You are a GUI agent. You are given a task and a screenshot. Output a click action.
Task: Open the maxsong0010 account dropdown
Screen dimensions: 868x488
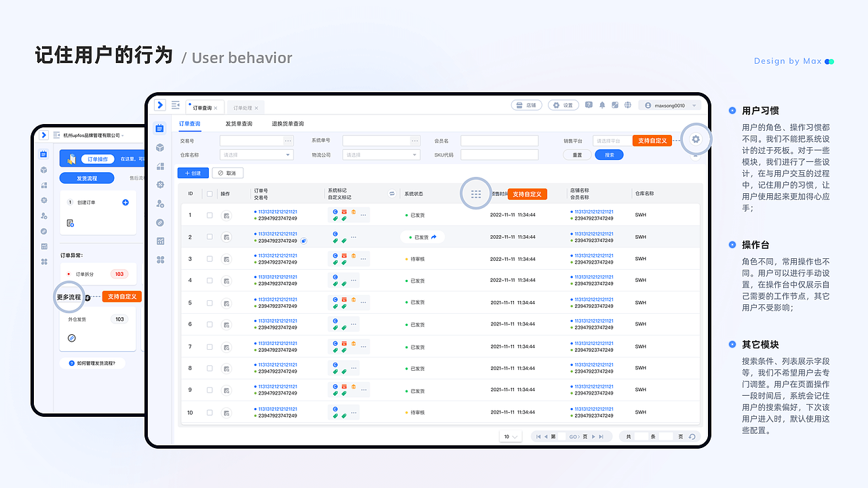[x=670, y=105]
